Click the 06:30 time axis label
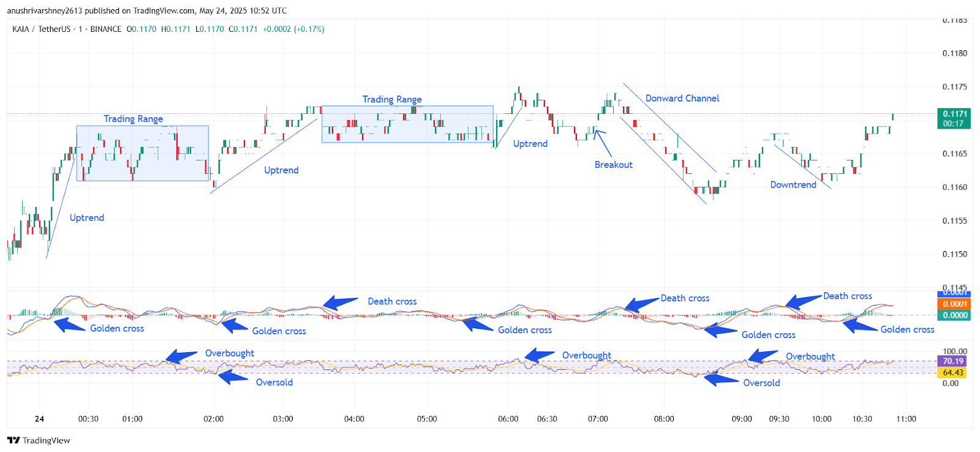The height and width of the screenshot is (452, 980). [547, 419]
